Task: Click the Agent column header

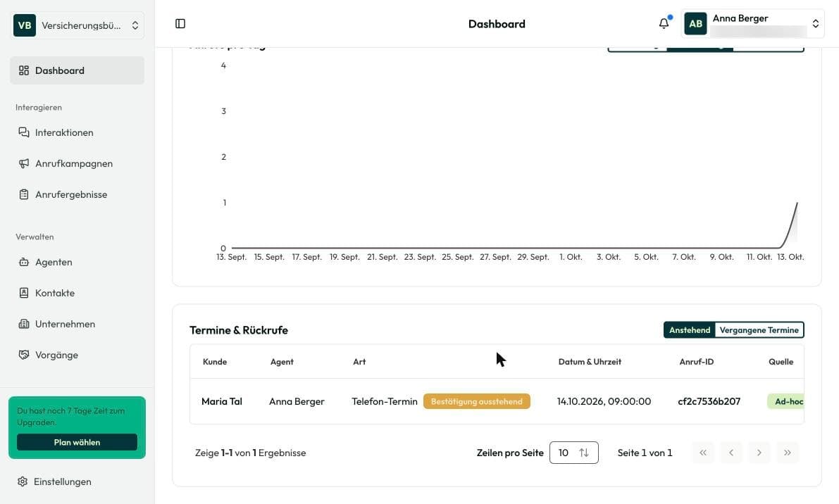Action: coord(282,362)
